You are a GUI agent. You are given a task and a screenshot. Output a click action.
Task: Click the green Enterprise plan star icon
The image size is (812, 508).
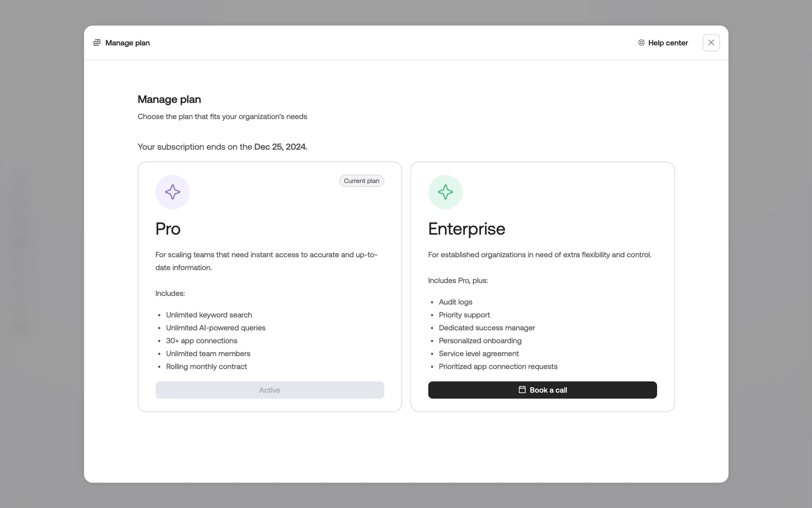tap(445, 192)
